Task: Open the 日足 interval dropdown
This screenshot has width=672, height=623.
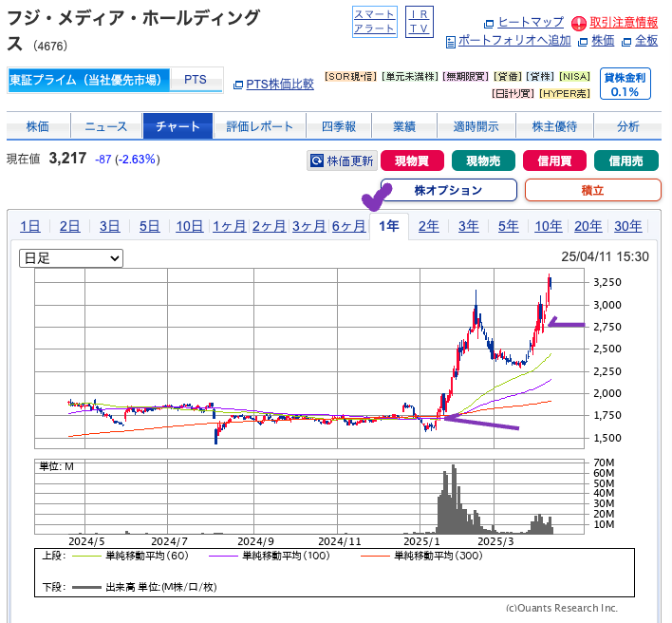Action: (x=71, y=258)
